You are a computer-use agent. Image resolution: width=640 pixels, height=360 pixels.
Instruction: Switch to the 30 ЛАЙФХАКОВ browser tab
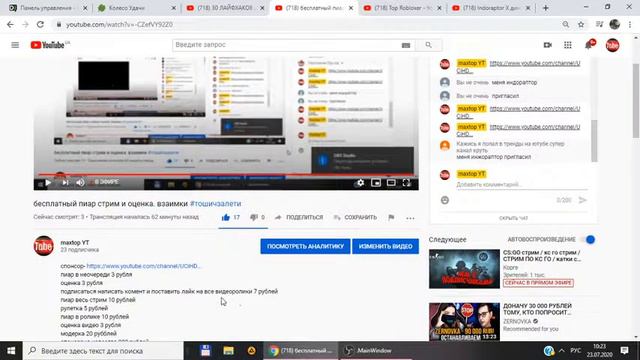tap(225, 8)
